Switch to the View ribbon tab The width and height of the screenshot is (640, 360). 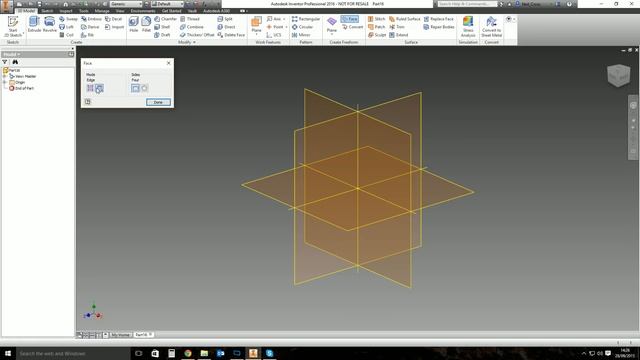coord(120,11)
